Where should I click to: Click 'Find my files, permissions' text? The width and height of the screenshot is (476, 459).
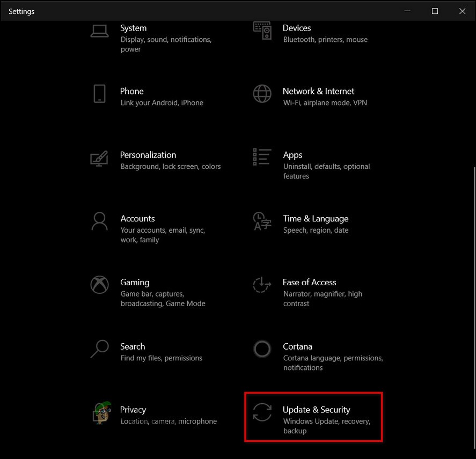tap(161, 358)
